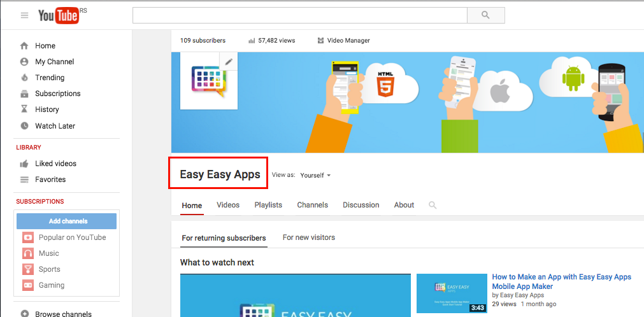Click the 3:43 video thumbnail
This screenshot has height=317, width=644.
pos(452,293)
